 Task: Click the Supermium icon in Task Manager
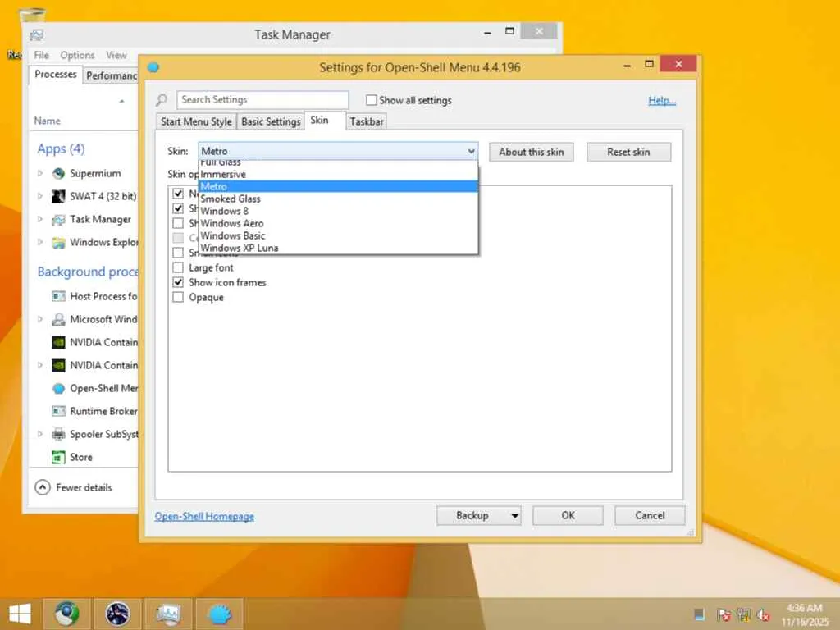pyautogui.click(x=58, y=174)
